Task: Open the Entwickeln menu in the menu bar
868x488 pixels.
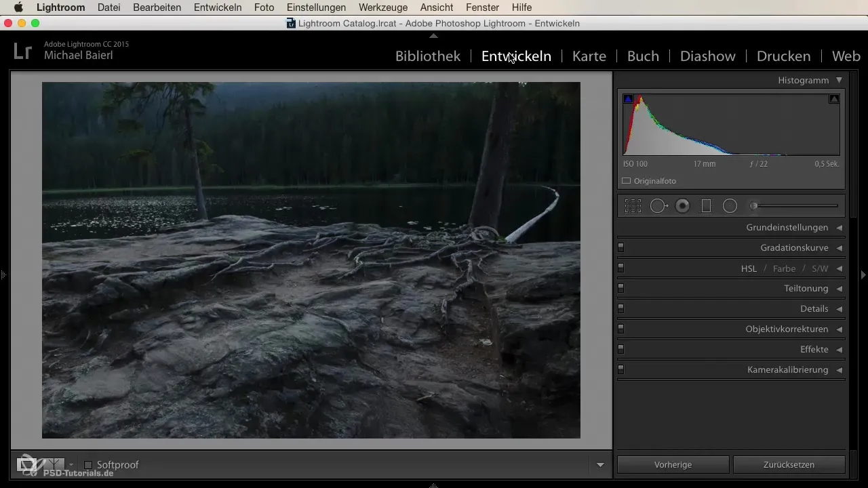Action: pyautogui.click(x=218, y=7)
